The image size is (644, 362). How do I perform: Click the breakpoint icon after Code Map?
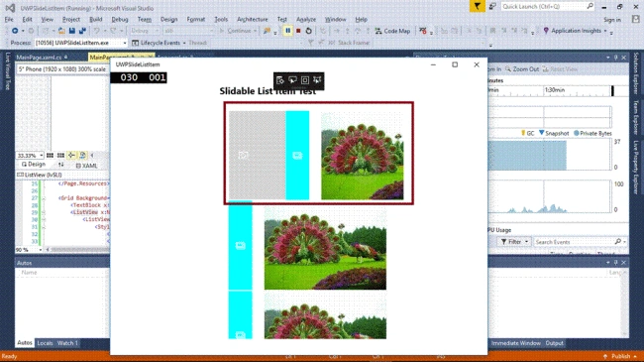[x=423, y=31]
